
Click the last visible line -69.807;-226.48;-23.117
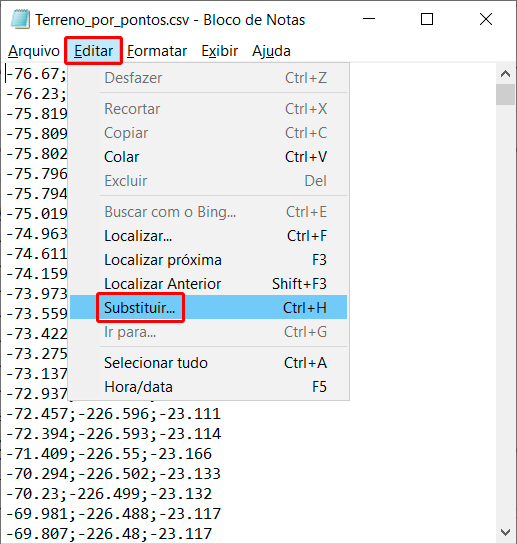[109, 533]
